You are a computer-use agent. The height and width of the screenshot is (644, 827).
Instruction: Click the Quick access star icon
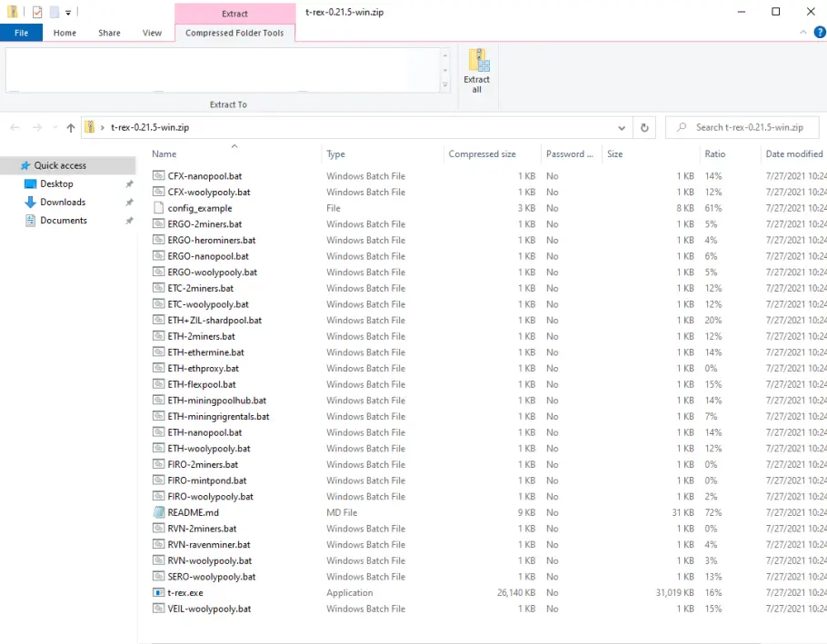tap(25, 165)
